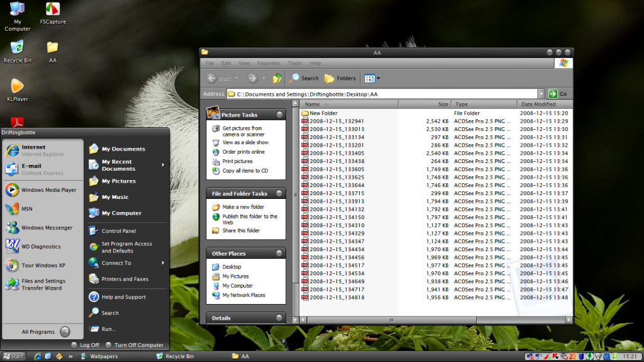The width and height of the screenshot is (644, 362).
Task: Open MSN from the Start menu
Action: (43, 208)
